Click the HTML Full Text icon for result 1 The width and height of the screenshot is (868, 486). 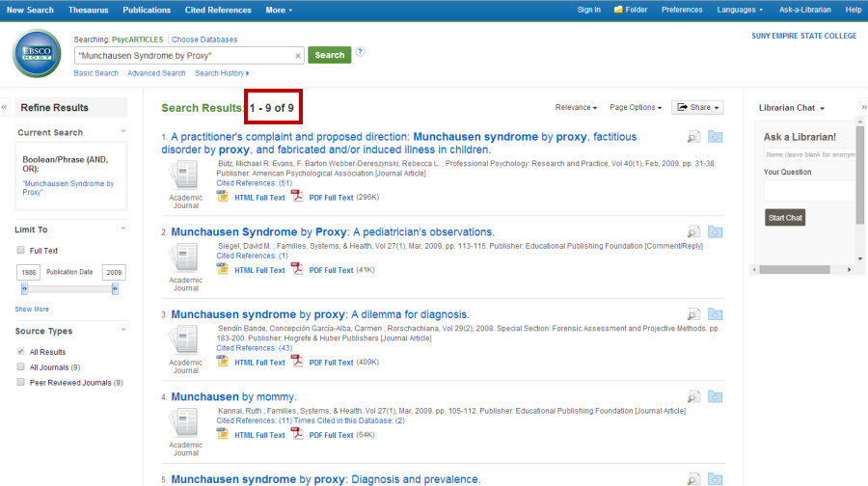coord(223,197)
